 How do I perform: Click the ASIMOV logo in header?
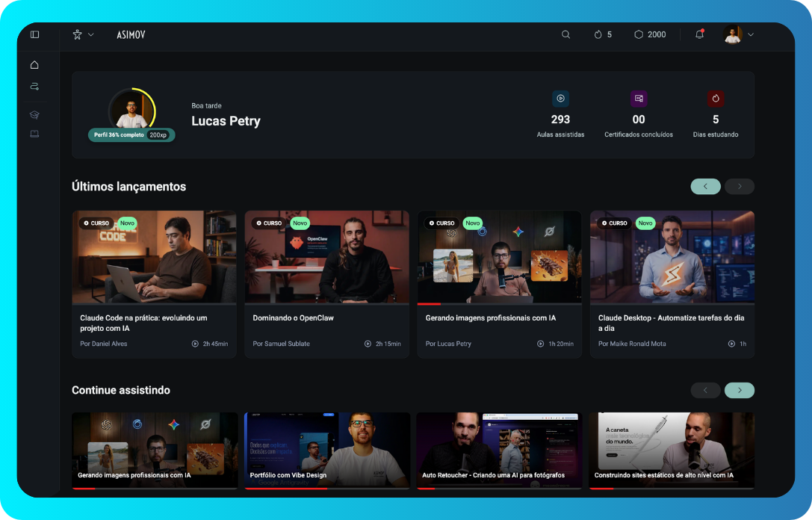click(x=131, y=34)
